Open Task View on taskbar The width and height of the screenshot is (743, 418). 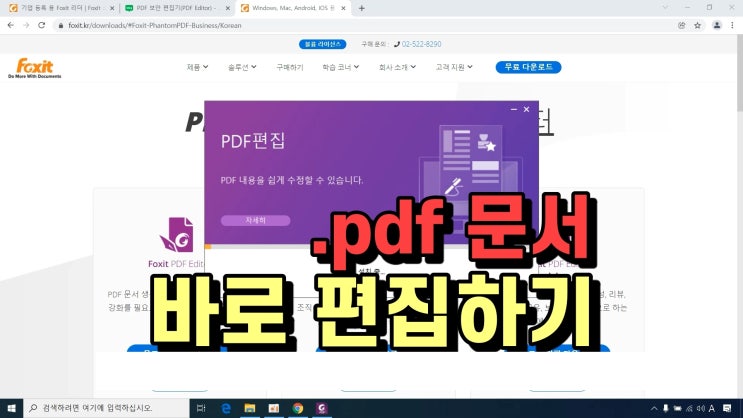coord(201,408)
